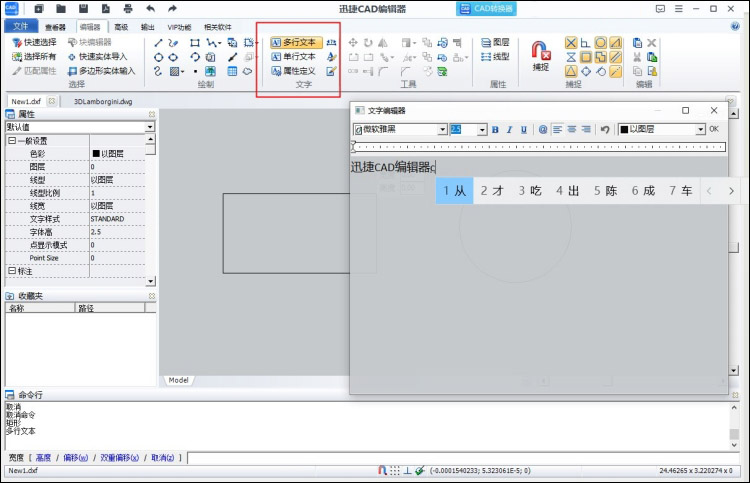Click the 单行文本 button
Viewport: 750px width, 483px height.
[x=294, y=57]
